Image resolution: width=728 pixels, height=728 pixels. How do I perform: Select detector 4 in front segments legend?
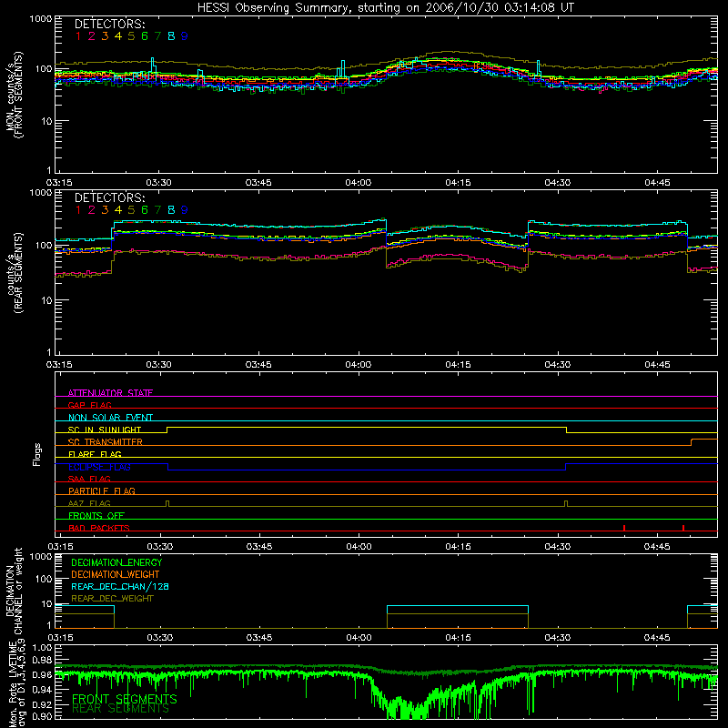tap(118, 36)
